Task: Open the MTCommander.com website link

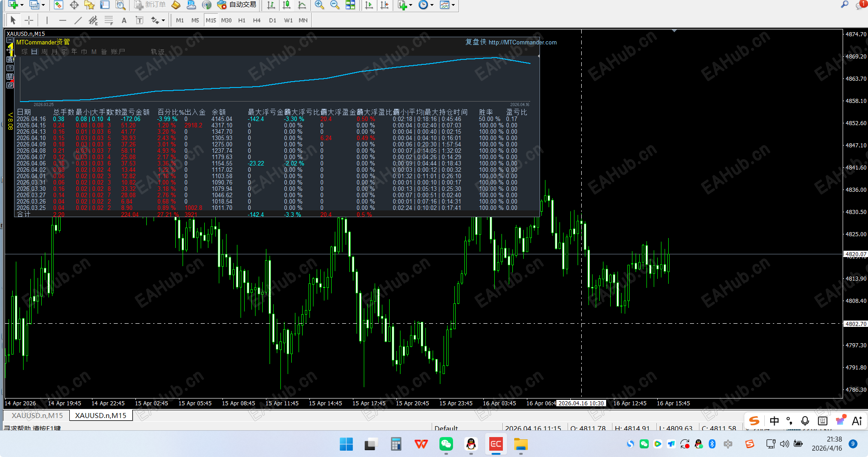Action: pos(523,42)
